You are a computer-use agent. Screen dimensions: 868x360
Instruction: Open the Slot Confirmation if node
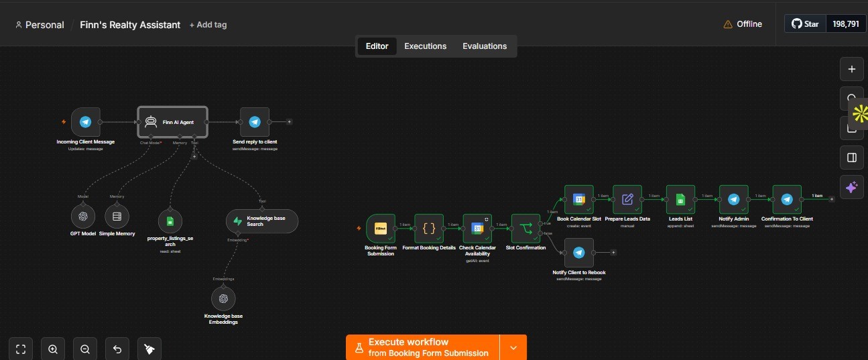525,229
